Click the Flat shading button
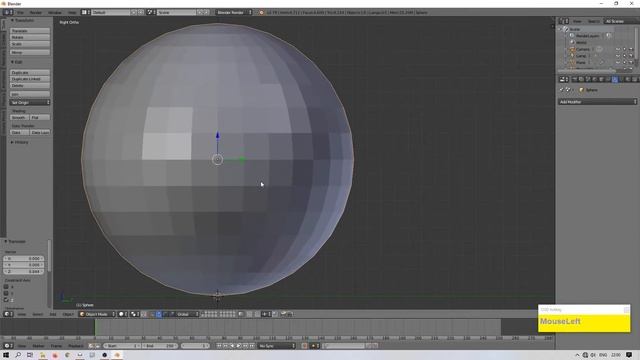 (x=40, y=118)
